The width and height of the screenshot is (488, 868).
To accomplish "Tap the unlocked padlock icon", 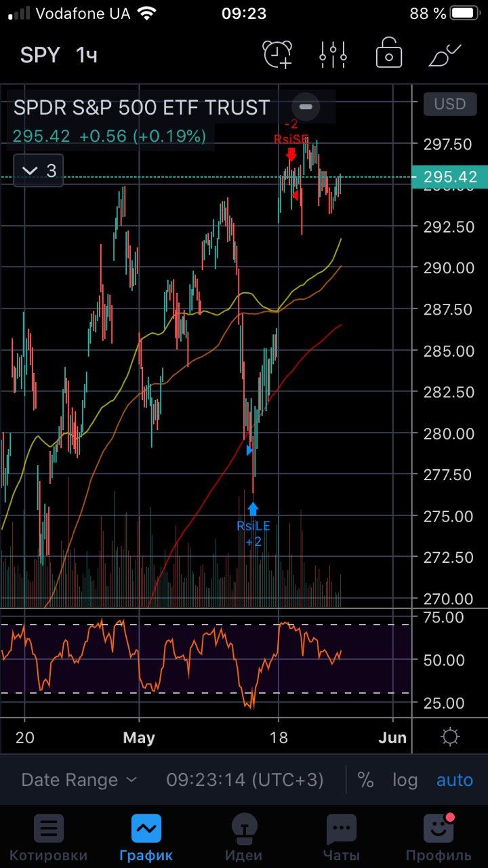I will 389,54.
